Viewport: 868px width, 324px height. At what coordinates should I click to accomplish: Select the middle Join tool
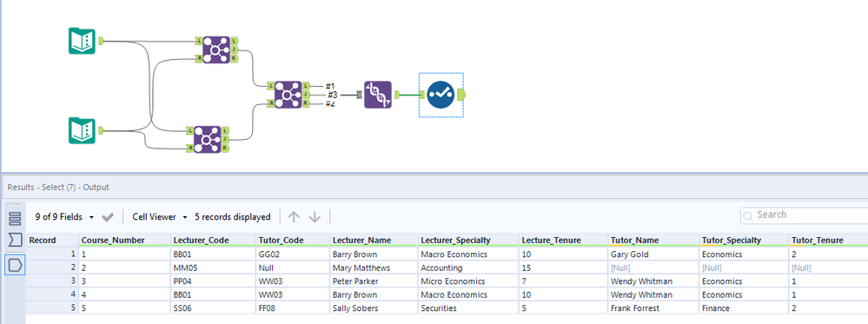click(288, 95)
